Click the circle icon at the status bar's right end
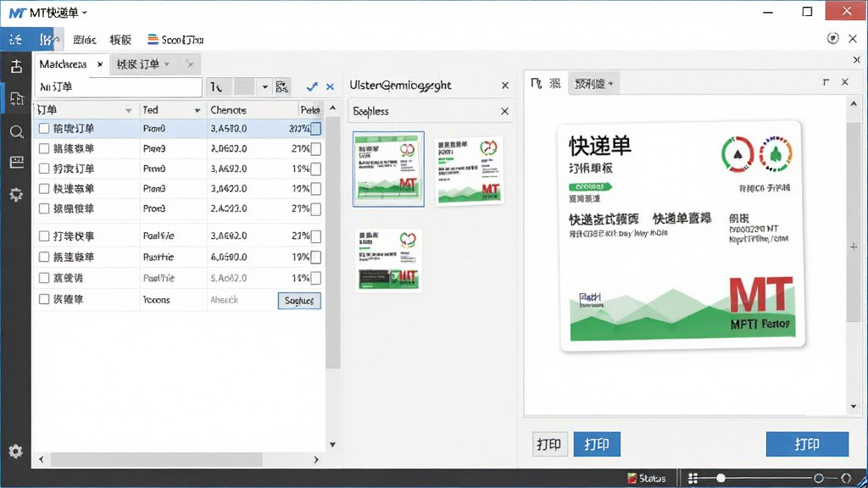This screenshot has height=488, width=868. tap(846, 478)
